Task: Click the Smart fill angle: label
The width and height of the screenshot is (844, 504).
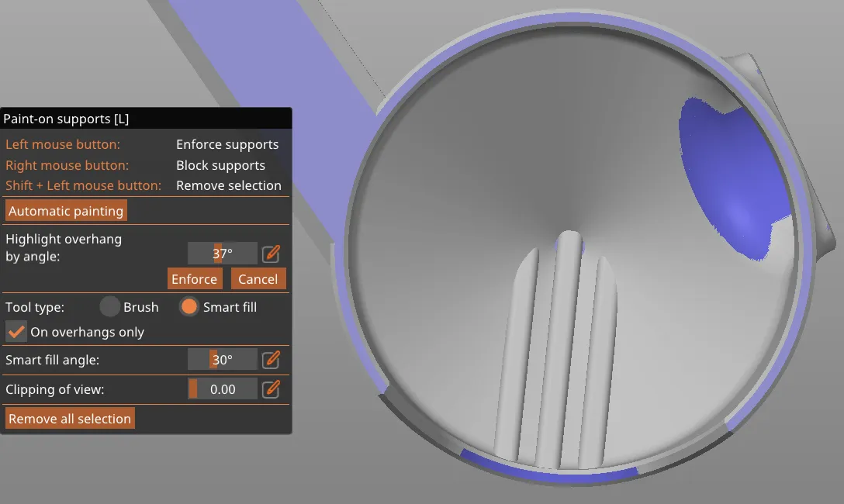Action: [52, 360]
